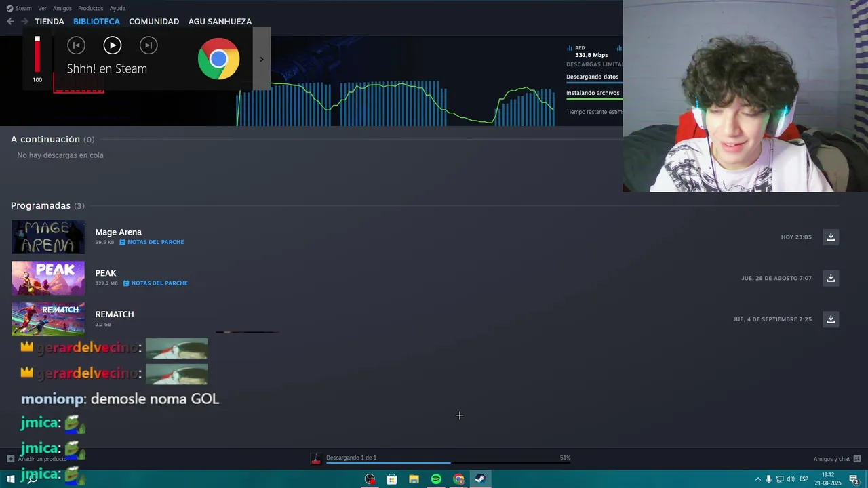Adjust the red volume bar at 100
Image resolution: width=868 pixels, height=488 pixels.
pyautogui.click(x=37, y=54)
